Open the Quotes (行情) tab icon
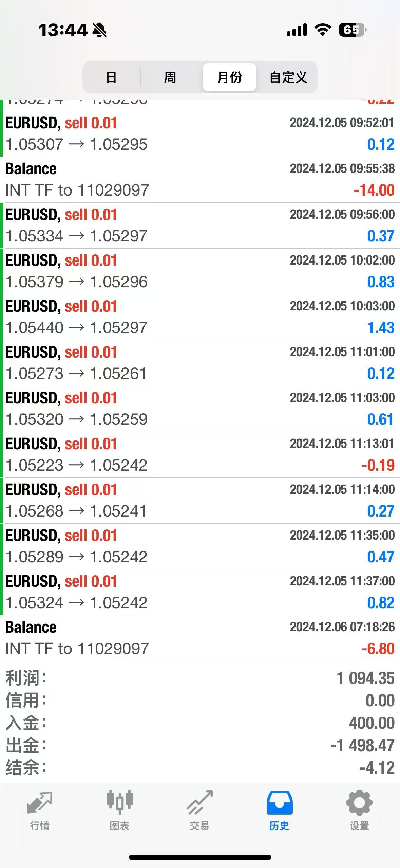The width and height of the screenshot is (400, 868). 40,803
